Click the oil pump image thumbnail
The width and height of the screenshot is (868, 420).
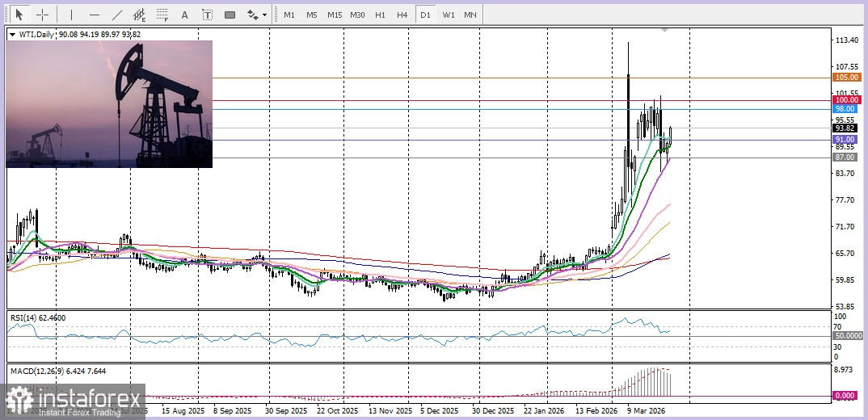109,104
